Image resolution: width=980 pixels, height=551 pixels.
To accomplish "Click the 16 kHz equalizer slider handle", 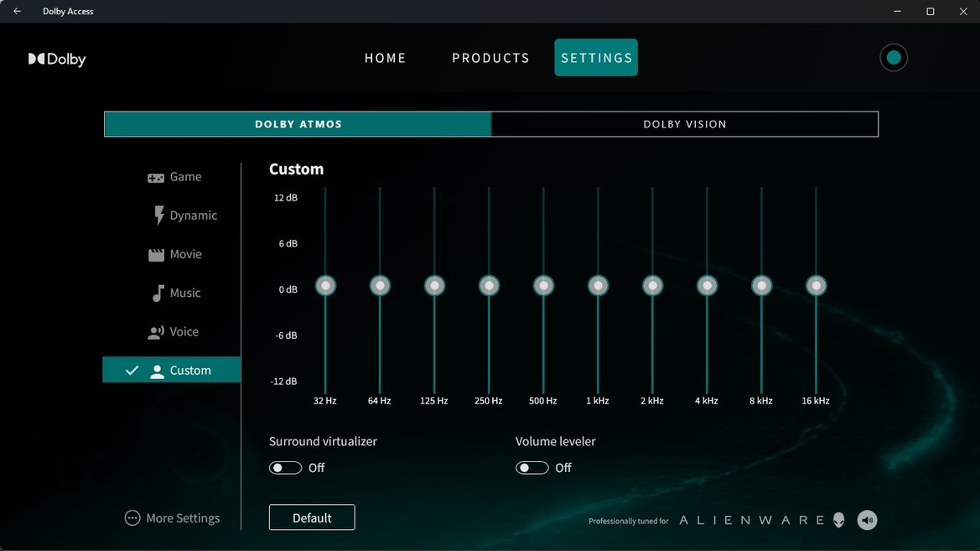I will click(817, 286).
